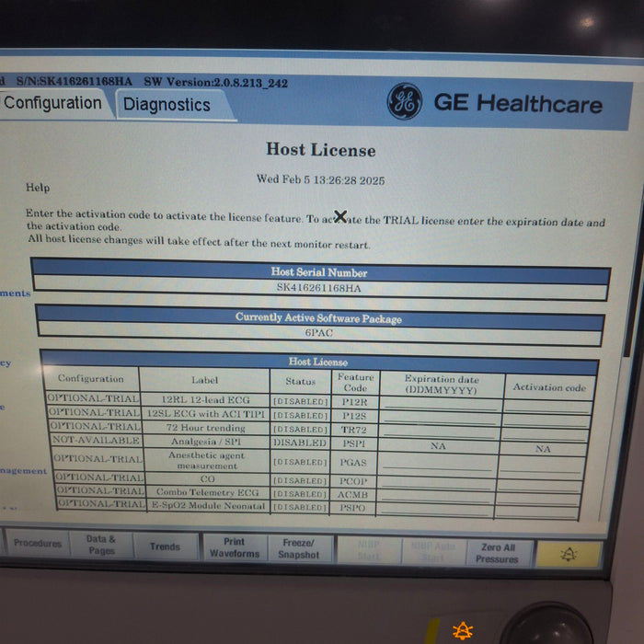Click Zero All Pressures
644x644 pixels.
(x=498, y=553)
